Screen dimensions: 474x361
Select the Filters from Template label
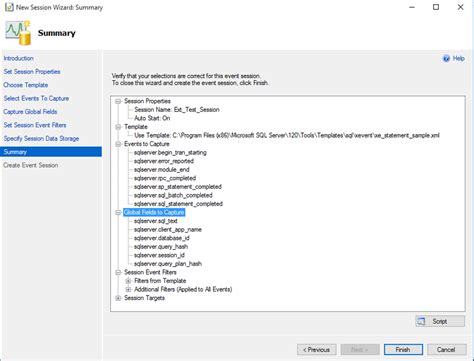(x=160, y=281)
